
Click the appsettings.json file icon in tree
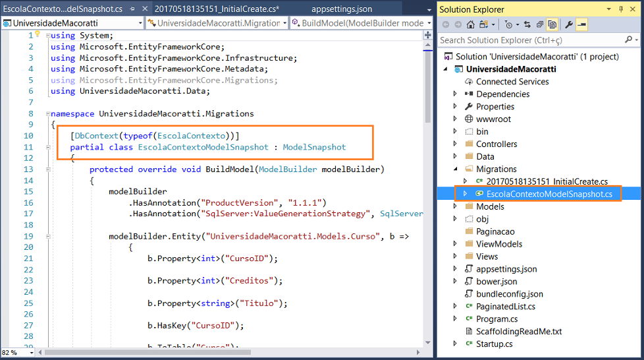click(x=469, y=268)
